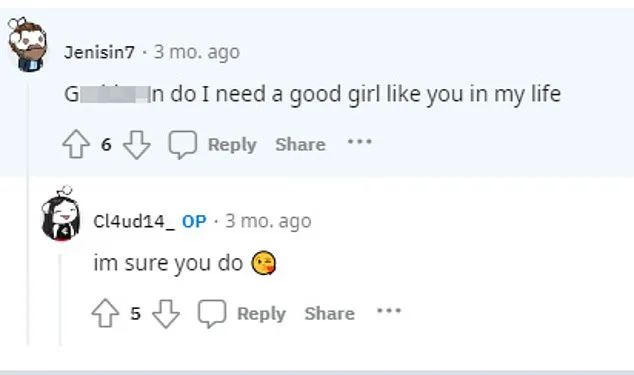Screen dimensions: 634x375
Task: Share Jenisin7's comment
Action: [x=300, y=144]
